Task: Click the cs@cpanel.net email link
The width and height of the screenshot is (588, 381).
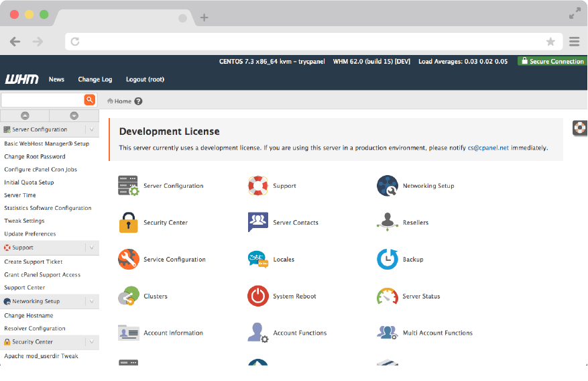Action: coord(488,148)
